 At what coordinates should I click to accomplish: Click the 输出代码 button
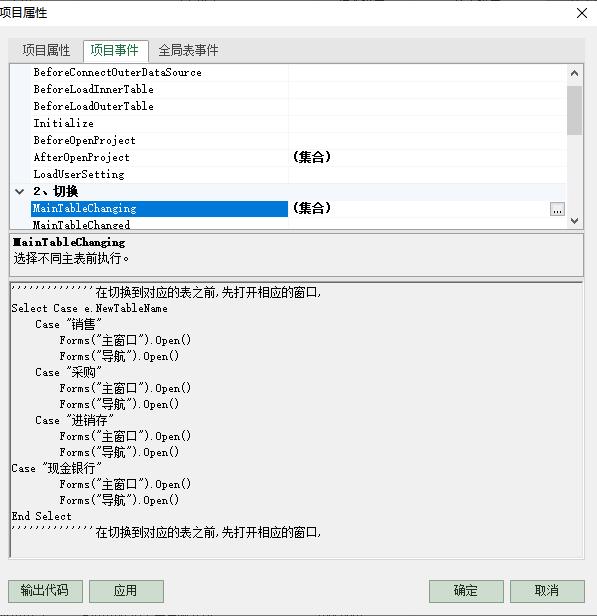(45, 591)
